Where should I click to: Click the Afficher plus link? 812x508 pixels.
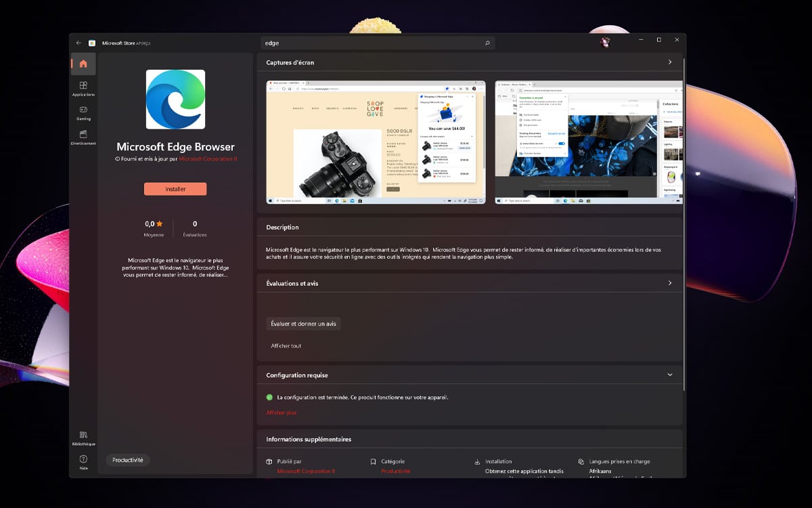tap(281, 412)
